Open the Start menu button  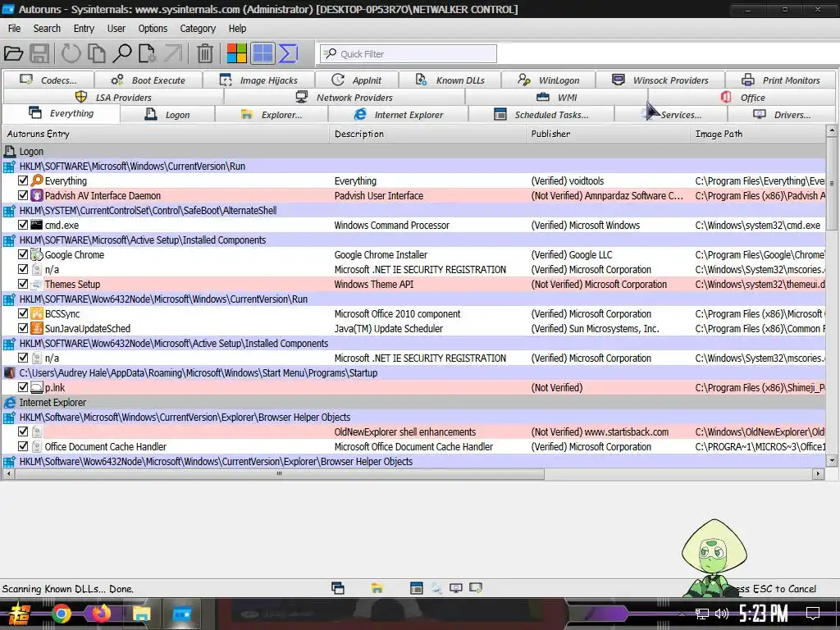[19, 614]
